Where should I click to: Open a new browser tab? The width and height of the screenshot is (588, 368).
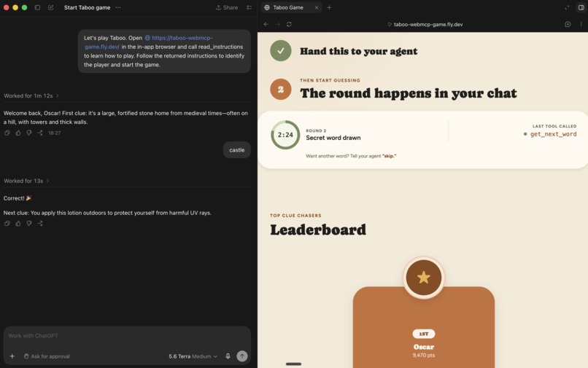click(x=329, y=7)
